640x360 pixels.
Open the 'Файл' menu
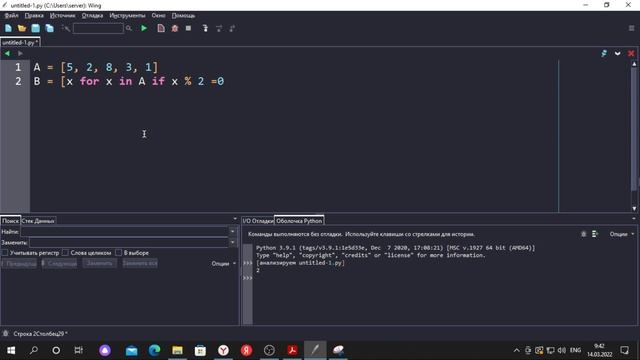(x=11, y=16)
